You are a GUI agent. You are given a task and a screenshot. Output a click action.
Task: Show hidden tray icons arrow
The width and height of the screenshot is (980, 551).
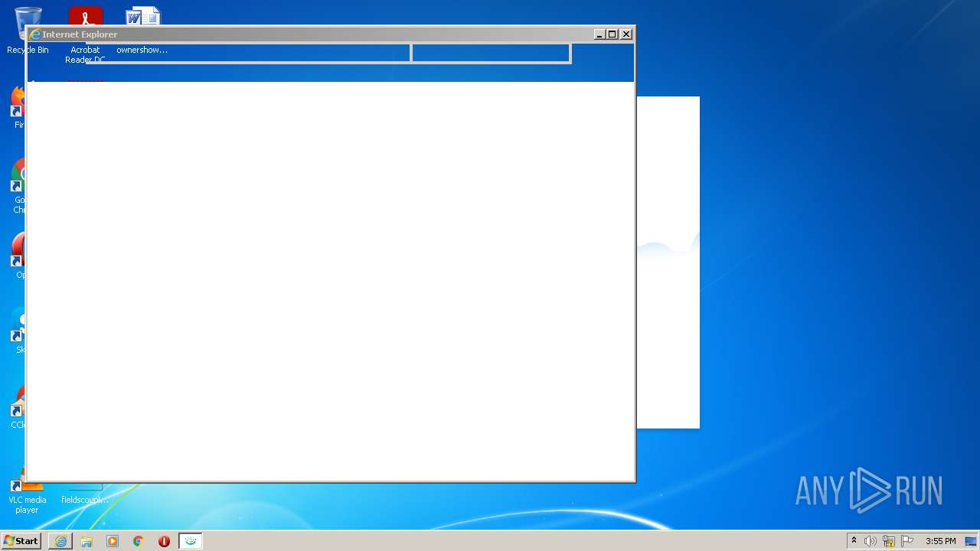(x=854, y=541)
